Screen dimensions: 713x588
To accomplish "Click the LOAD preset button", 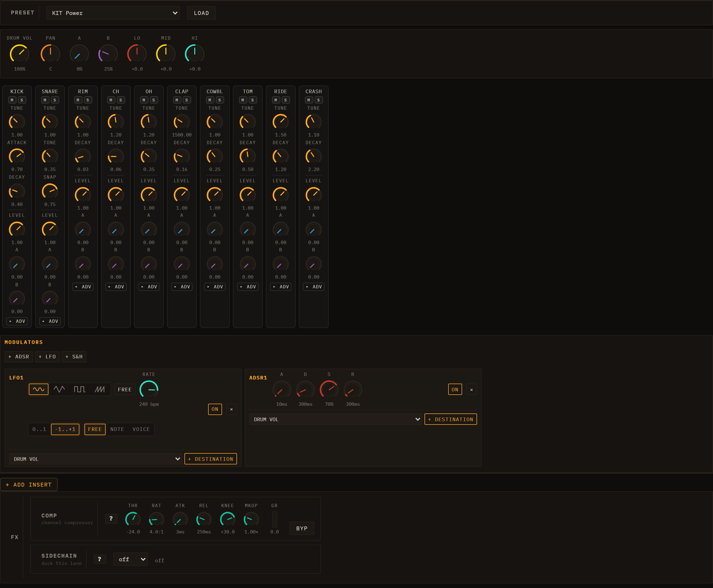I will tap(201, 13).
